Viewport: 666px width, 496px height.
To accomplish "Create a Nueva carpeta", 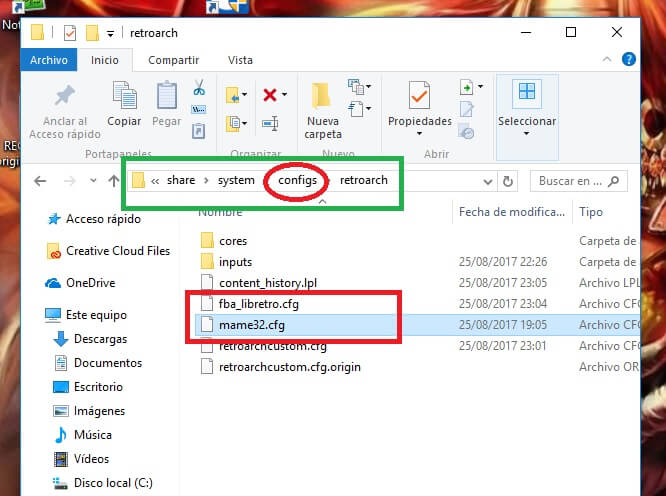I will 323,110.
